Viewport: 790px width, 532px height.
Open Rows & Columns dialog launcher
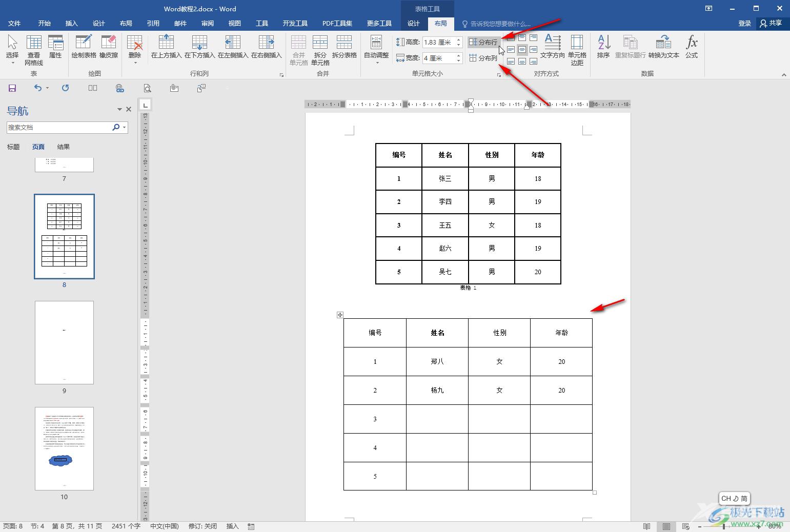click(x=281, y=75)
